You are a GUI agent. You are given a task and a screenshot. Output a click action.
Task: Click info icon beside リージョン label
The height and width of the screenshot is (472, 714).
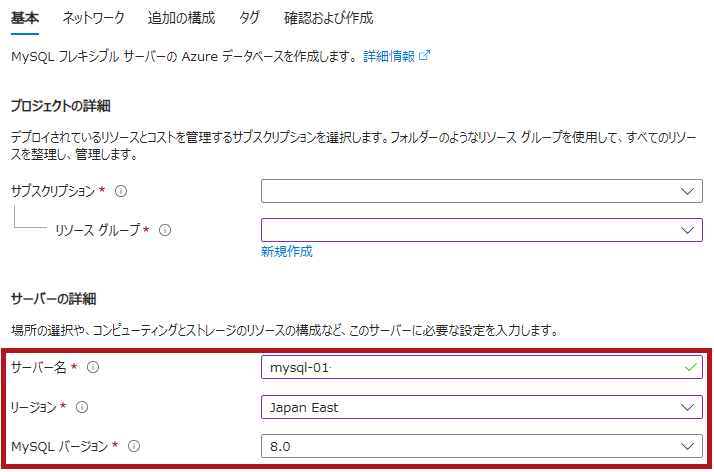(x=82, y=407)
